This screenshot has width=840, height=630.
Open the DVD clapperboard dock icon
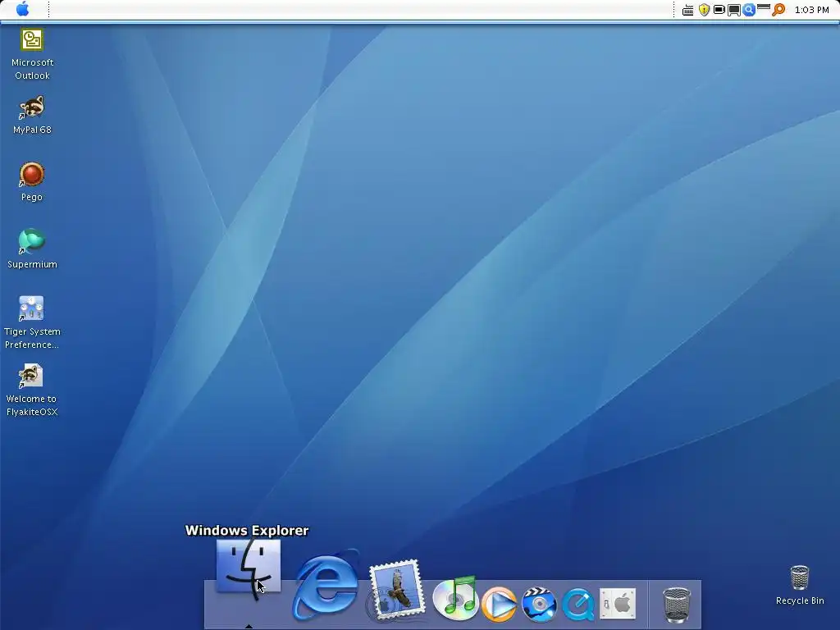tap(539, 605)
